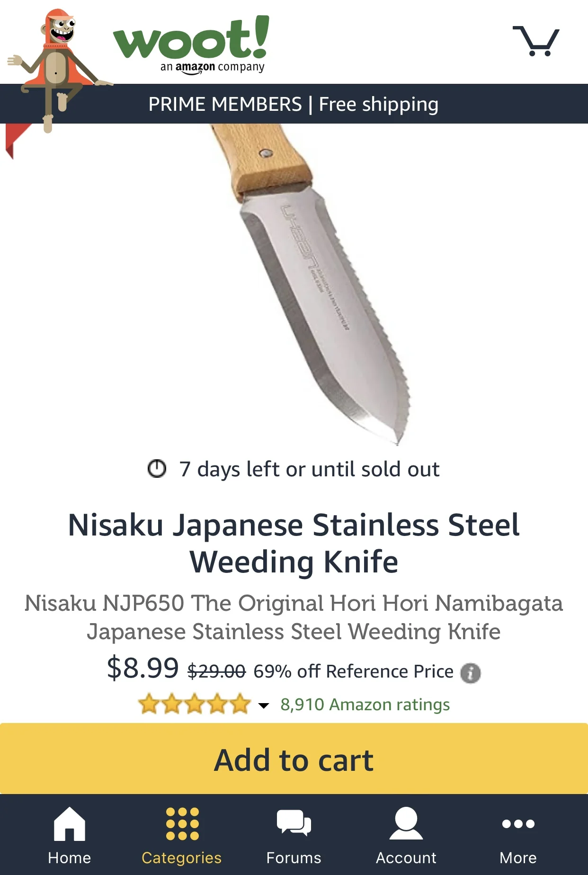588x875 pixels.
Task: Expand the star ratings dropdown arrow
Action: pos(264,705)
